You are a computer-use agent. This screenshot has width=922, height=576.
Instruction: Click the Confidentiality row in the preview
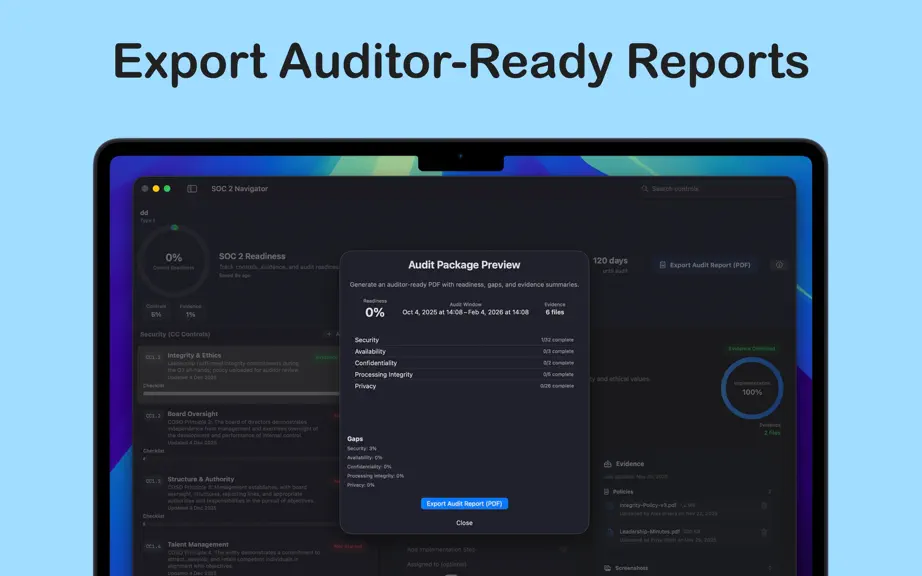(x=464, y=363)
